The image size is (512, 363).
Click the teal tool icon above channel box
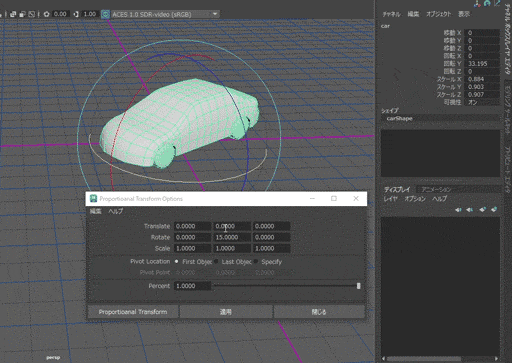[487, 3]
